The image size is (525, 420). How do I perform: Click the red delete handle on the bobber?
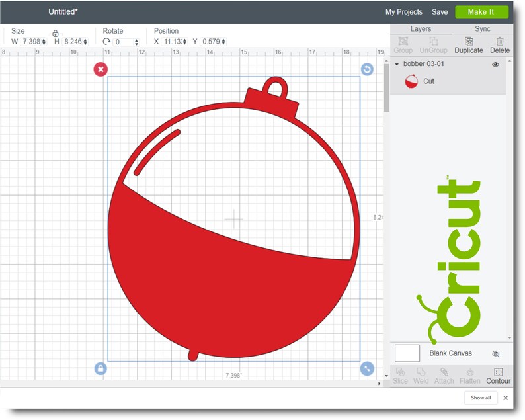[101, 69]
